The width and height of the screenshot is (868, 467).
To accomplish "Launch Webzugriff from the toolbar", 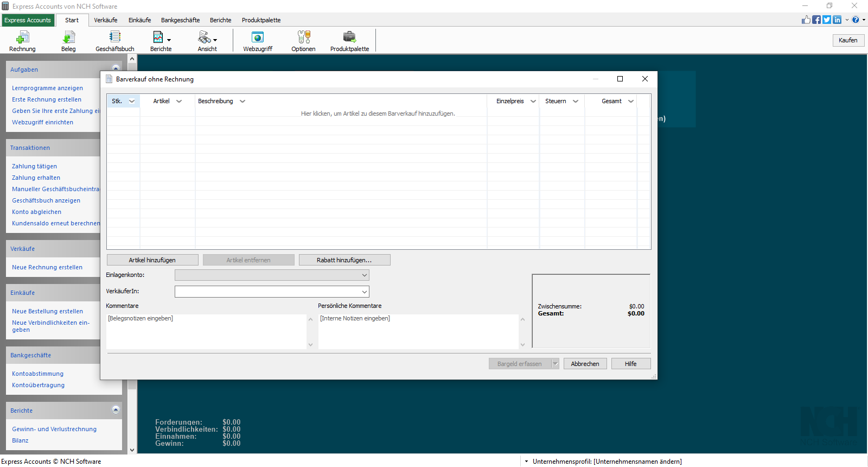I will pyautogui.click(x=258, y=41).
